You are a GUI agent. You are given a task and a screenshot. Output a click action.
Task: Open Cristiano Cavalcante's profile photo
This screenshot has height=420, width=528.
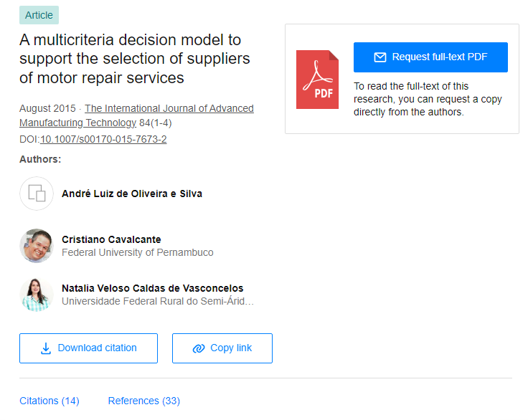coord(37,246)
